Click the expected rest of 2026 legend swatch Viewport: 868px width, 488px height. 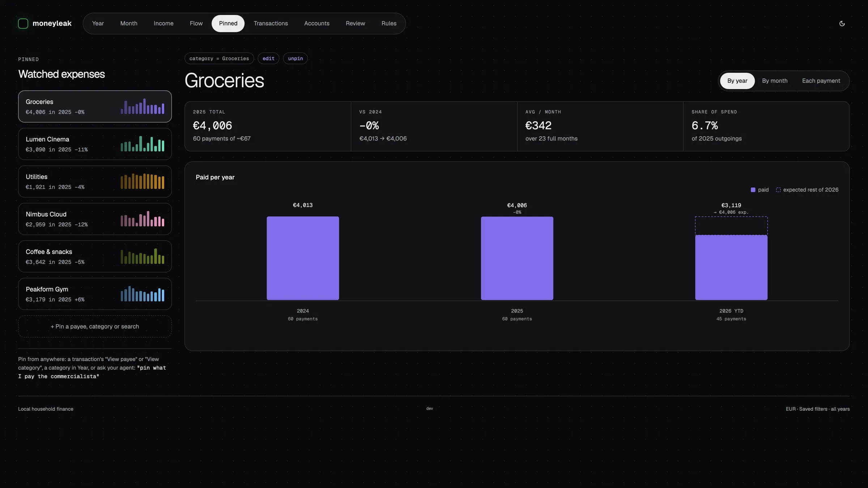pyautogui.click(x=778, y=190)
